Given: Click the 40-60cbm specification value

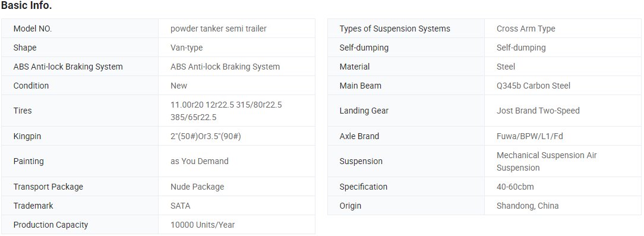Looking at the screenshot, I should click(x=515, y=187).
